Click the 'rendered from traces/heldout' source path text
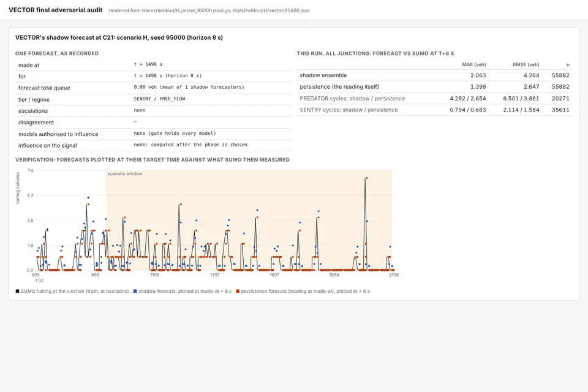The height and width of the screenshot is (392, 588). coord(209,10)
